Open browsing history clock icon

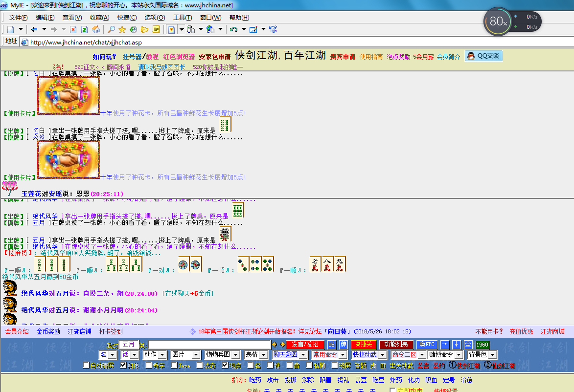coord(133,29)
